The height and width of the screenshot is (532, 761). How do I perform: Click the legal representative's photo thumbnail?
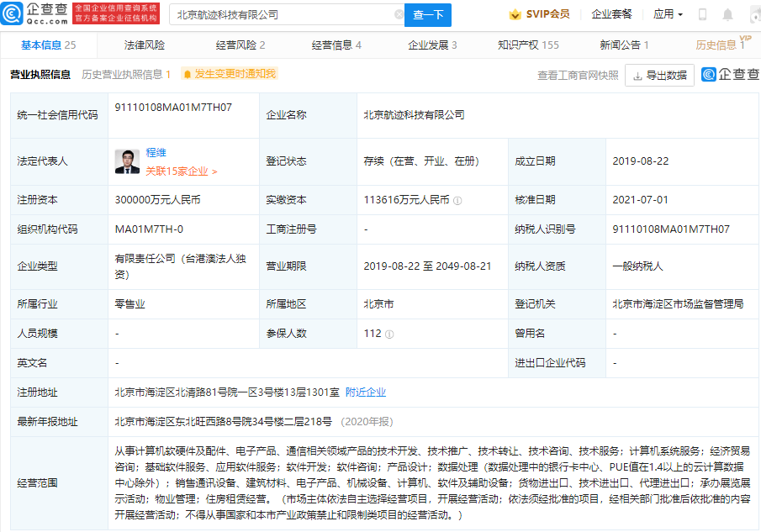click(128, 161)
